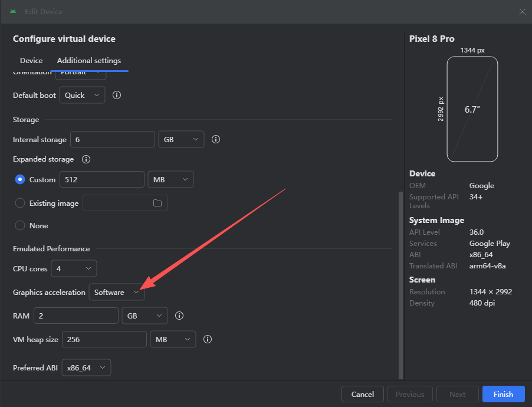Click the folder browse icon for Existing image
The width and height of the screenshot is (532, 407).
click(x=157, y=203)
